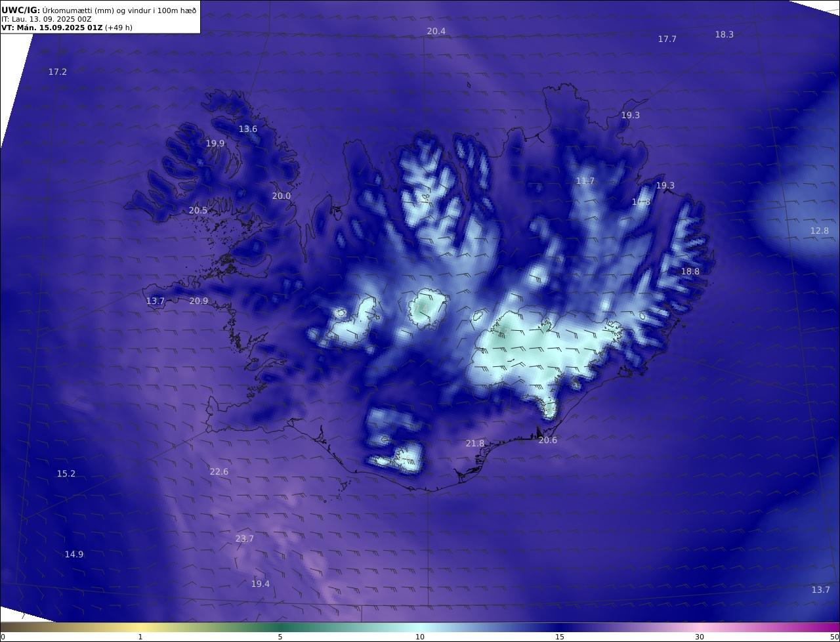Click the initial time line 'IT: Lau. 13. 09. 2025 00Z'
Viewport: 840px width, 642px height.
click(47, 20)
